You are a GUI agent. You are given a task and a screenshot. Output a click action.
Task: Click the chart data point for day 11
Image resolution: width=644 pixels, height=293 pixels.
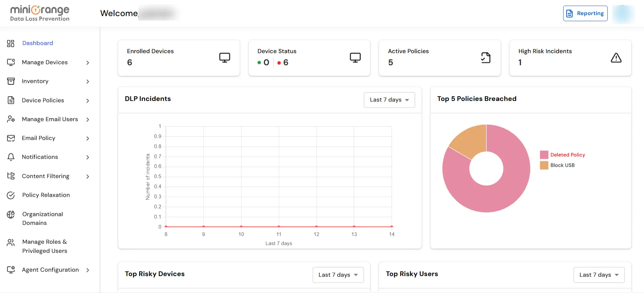pyautogui.click(x=279, y=227)
